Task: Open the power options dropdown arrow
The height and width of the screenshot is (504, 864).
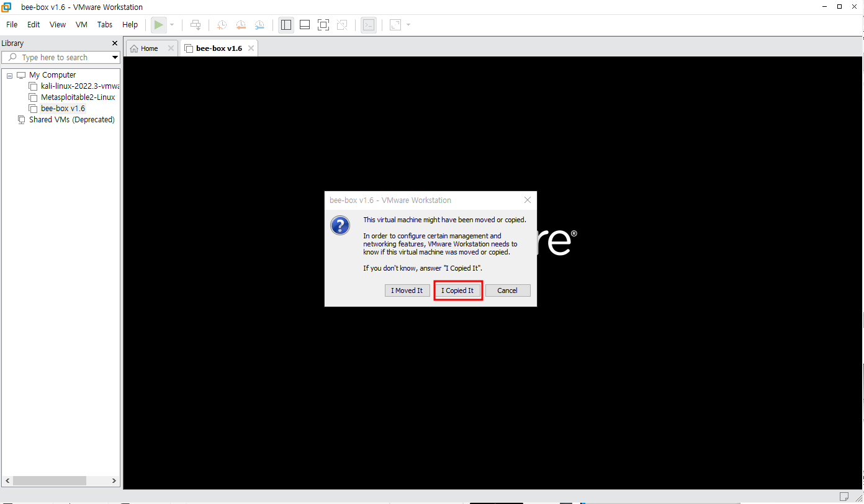Action: (173, 25)
